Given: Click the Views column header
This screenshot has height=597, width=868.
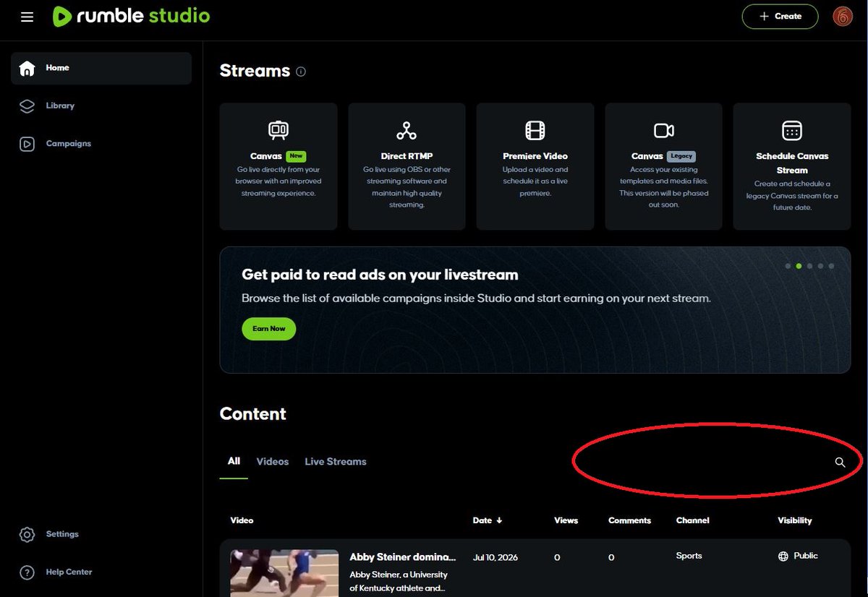Looking at the screenshot, I should pyautogui.click(x=566, y=520).
